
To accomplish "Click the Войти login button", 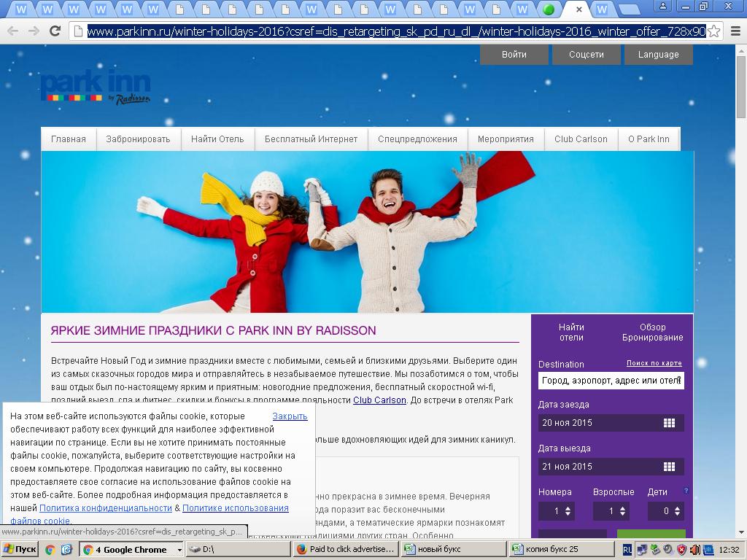I will pyautogui.click(x=514, y=54).
